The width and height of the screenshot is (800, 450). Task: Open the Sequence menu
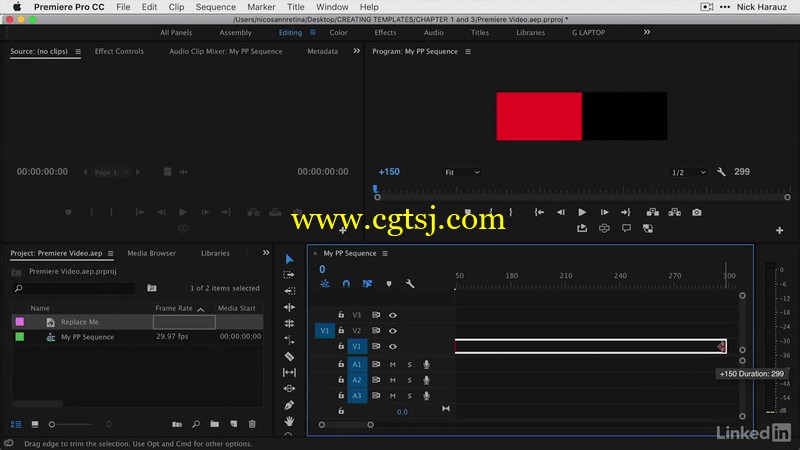pyautogui.click(x=215, y=7)
